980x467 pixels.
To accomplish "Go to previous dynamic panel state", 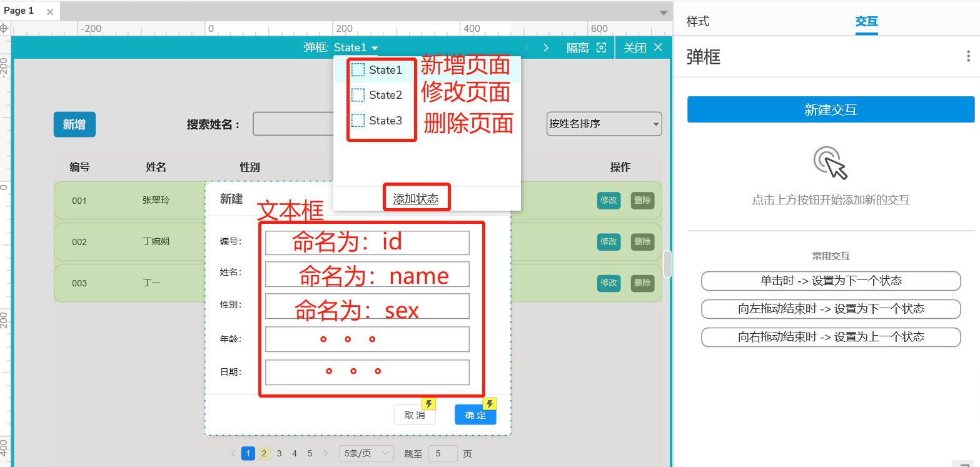I will click(527, 48).
